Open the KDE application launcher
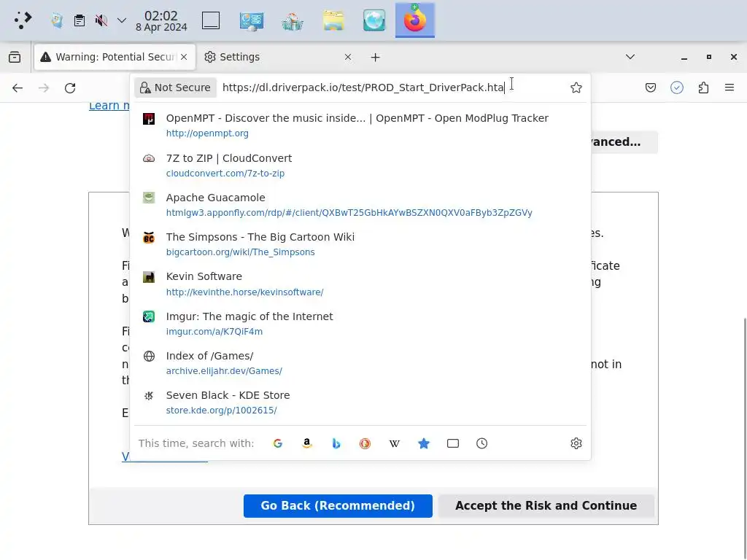Screen dimensions: 747x560 pos(23,20)
